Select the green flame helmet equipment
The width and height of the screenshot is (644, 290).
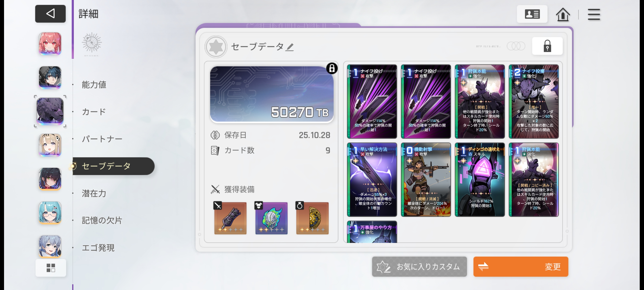(271, 218)
